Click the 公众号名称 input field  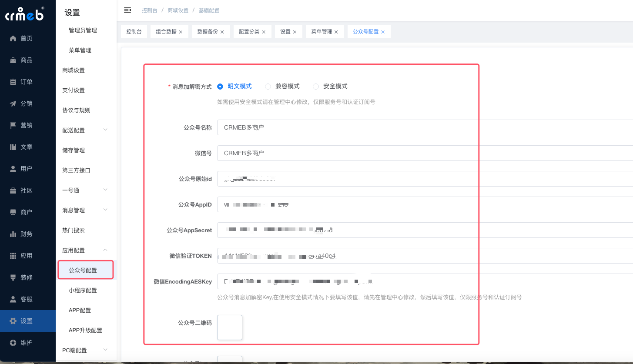pos(424,127)
